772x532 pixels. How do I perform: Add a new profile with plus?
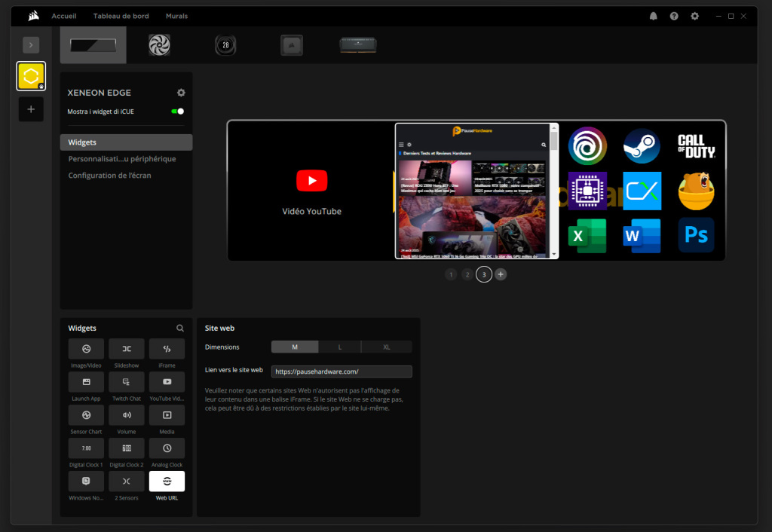pyautogui.click(x=31, y=109)
